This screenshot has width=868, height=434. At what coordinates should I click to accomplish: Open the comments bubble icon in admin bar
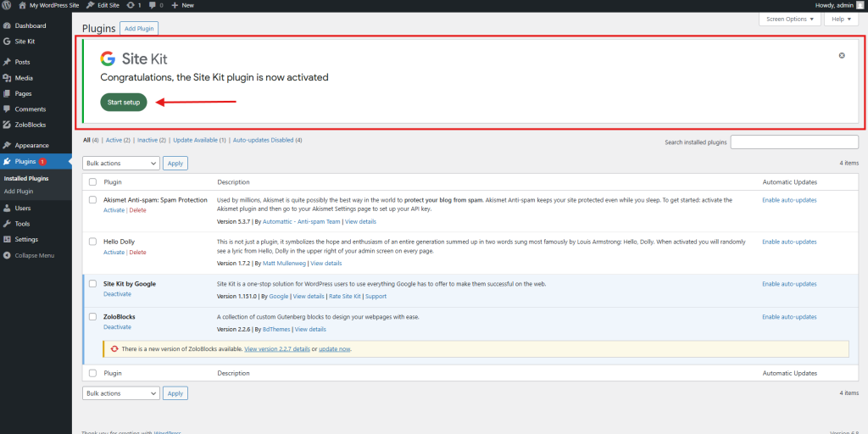(152, 5)
